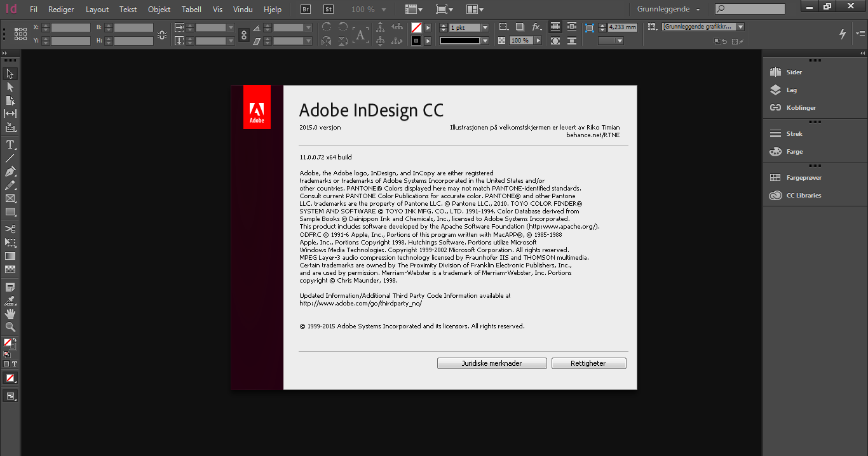Click the Quick Apply lightning bolt icon
Image resolution: width=868 pixels, height=456 pixels.
843,34
